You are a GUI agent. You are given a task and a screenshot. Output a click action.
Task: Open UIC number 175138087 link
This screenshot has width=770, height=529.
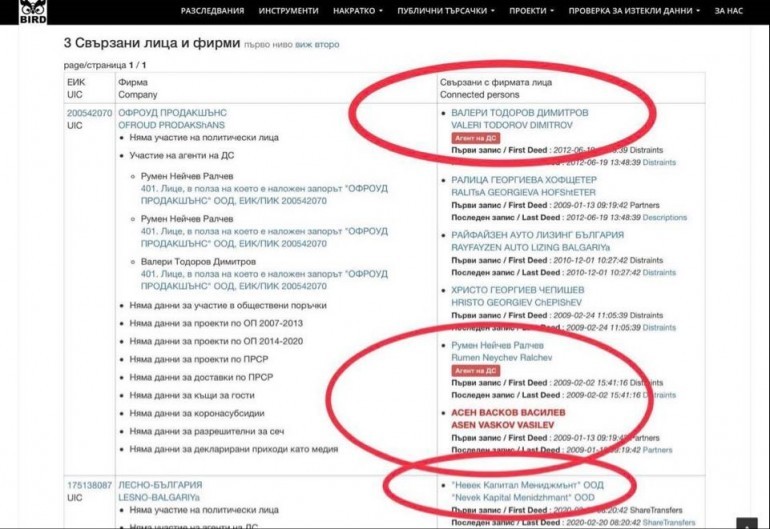coord(89,485)
